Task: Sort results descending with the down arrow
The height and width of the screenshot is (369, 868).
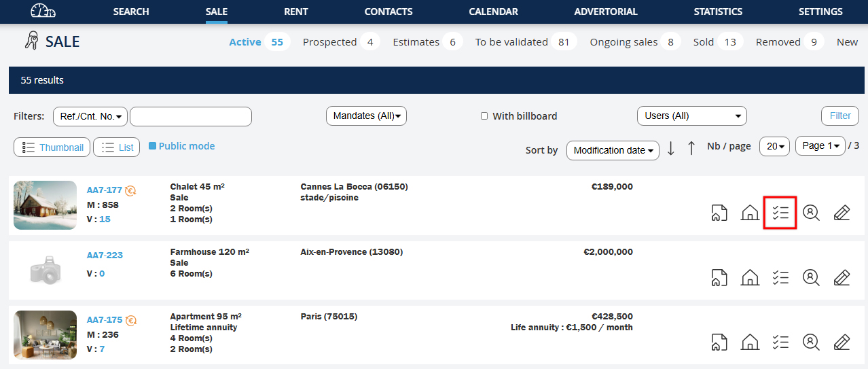Action: 671,148
